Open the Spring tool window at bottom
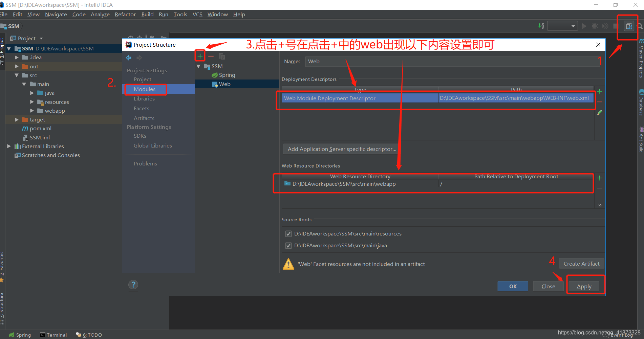Viewport: 644px width, 339px height. [20, 335]
